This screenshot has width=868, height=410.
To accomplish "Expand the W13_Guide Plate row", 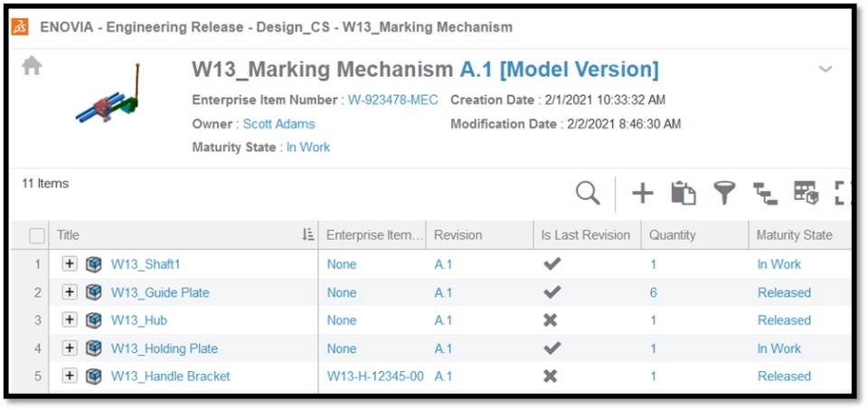I will pos(70,292).
